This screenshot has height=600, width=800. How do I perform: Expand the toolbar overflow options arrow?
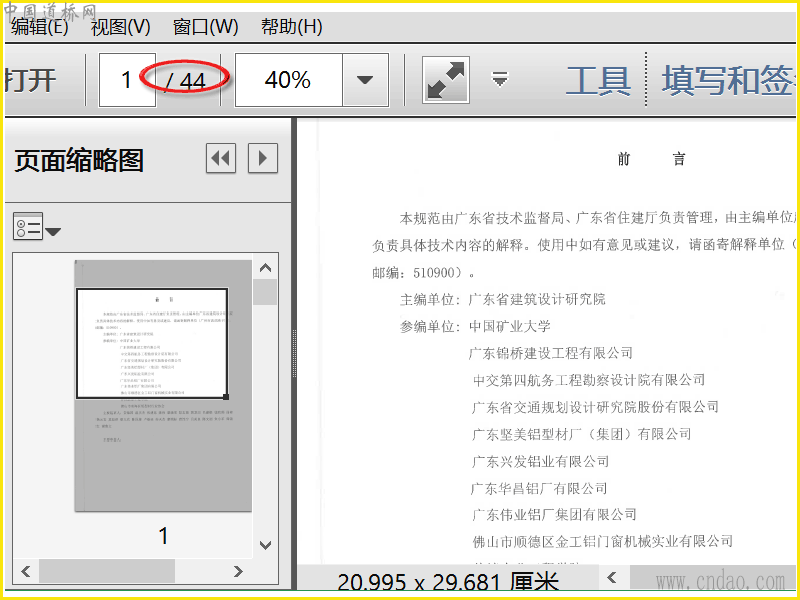pyautogui.click(x=499, y=79)
